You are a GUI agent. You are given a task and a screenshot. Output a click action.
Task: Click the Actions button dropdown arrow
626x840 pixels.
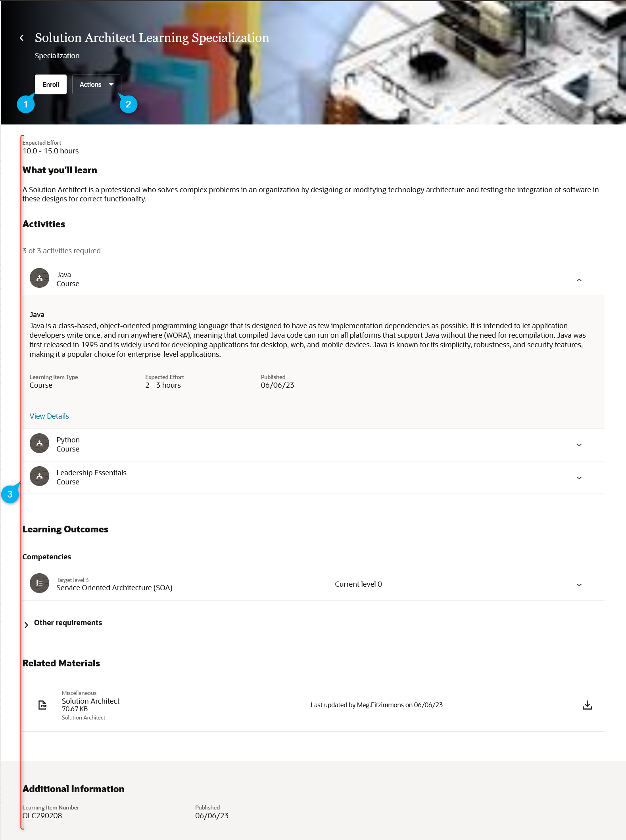coord(111,84)
